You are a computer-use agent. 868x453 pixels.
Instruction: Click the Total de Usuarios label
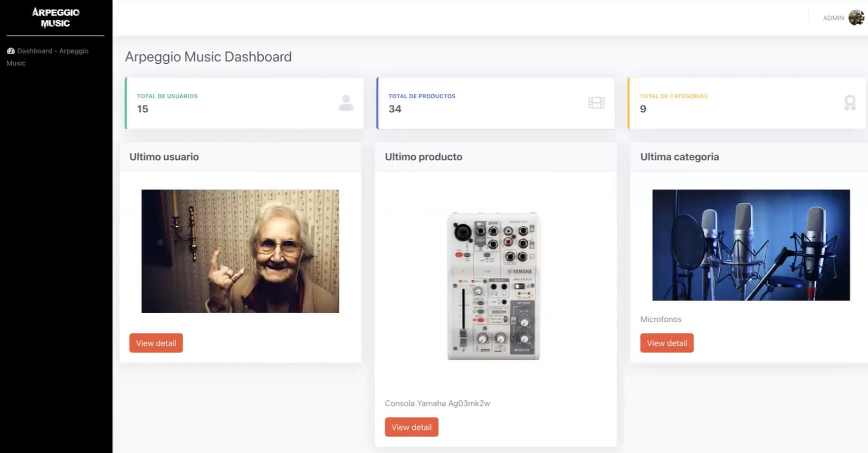(167, 96)
